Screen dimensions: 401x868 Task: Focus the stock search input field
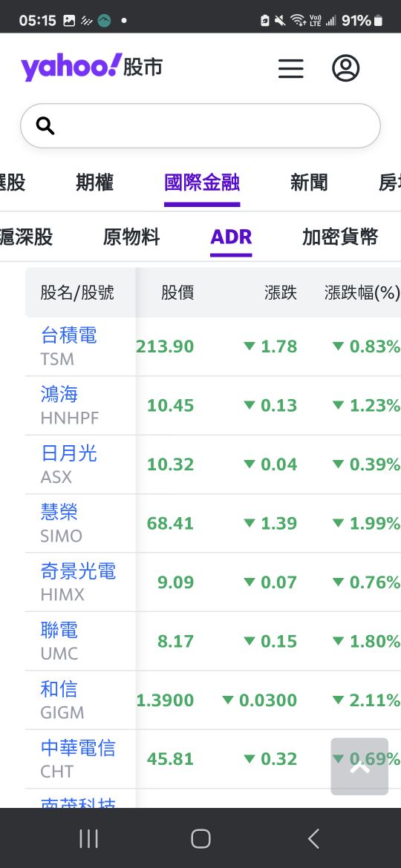200,125
